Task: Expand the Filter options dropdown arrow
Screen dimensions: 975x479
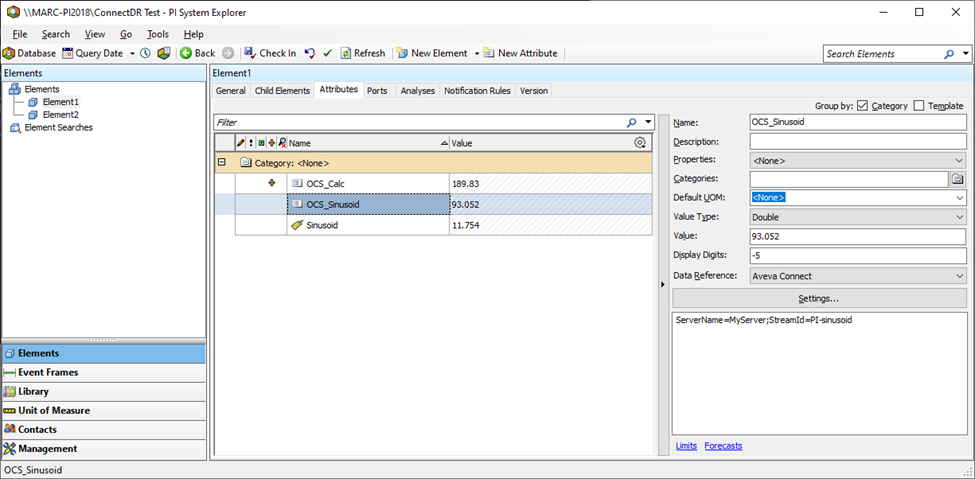Action: [648, 123]
